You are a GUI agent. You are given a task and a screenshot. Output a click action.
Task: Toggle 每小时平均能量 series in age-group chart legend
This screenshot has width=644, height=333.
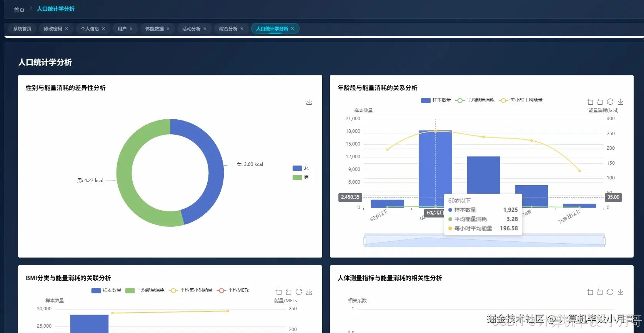click(521, 100)
